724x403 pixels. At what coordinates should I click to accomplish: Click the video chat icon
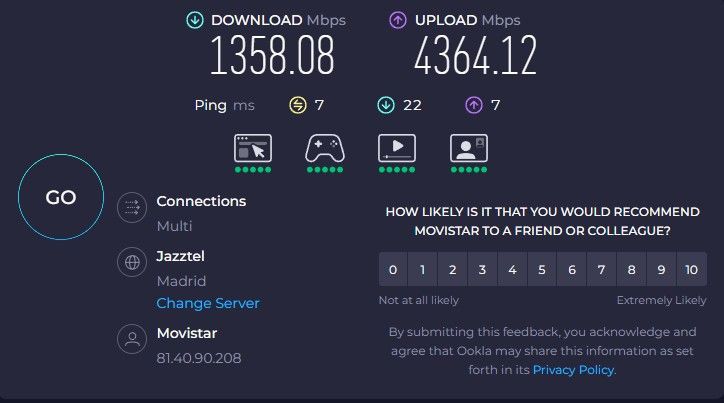point(468,148)
